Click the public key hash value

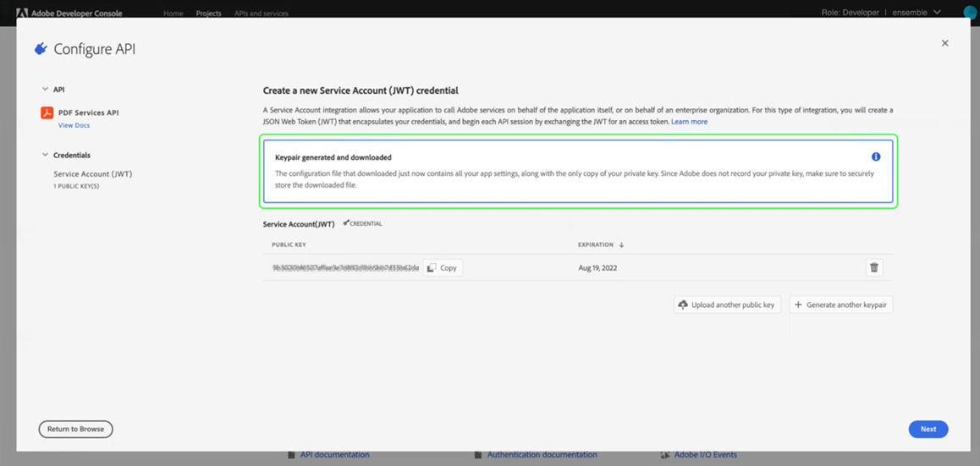pyautogui.click(x=345, y=268)
